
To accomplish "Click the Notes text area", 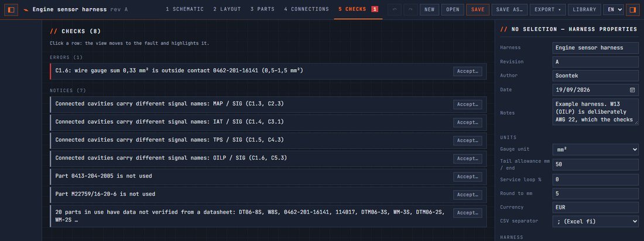I will point(595,111).
